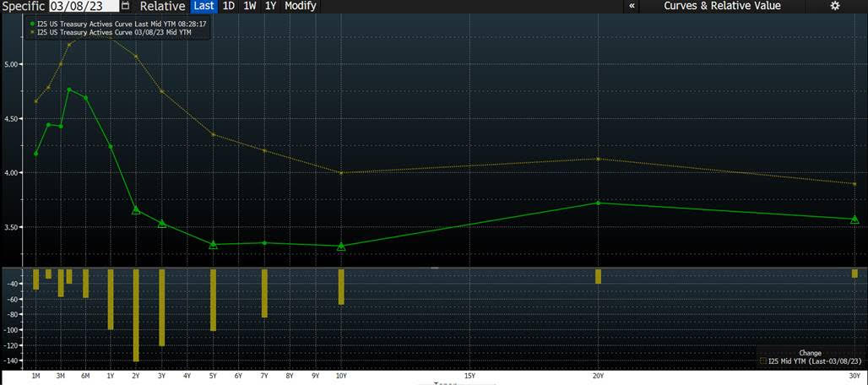The height and width of the screenshot is (385, 868).
Task: Click green triangle marker at 10Y point
Action: pos(341,247)
